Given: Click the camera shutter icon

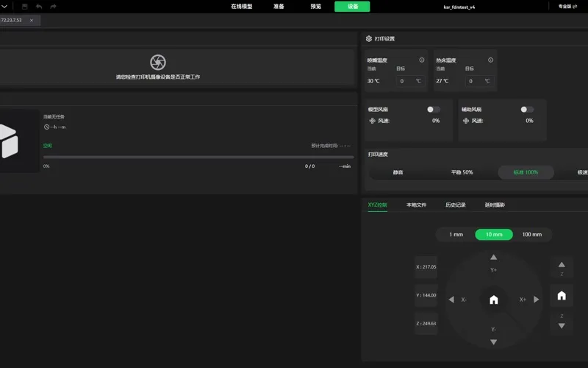Looking at the screenshot, I should click(x=158, y=63).
